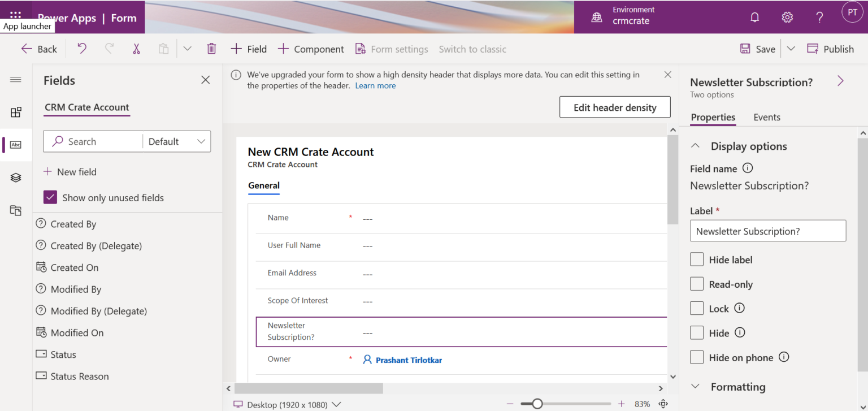Screen dimensions: 868x411
Task: Click the Edit header density button
Action: 615,107
